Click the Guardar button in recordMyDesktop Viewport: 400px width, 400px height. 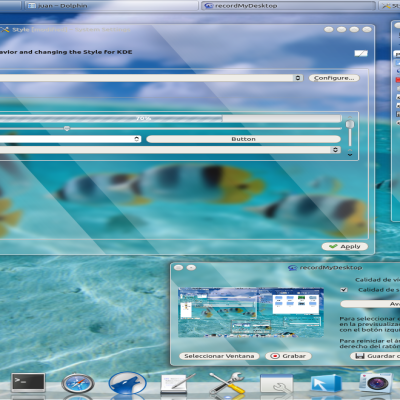point(375,356)
